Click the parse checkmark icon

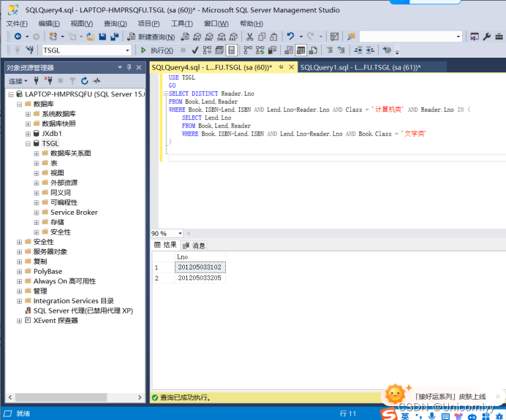coord(195,50)
